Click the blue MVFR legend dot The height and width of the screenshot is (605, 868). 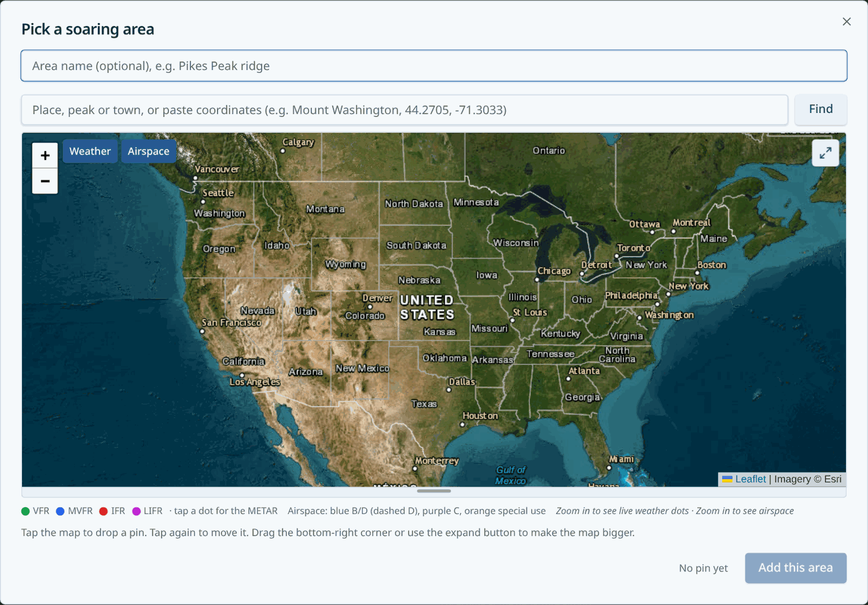click(60, 511)
